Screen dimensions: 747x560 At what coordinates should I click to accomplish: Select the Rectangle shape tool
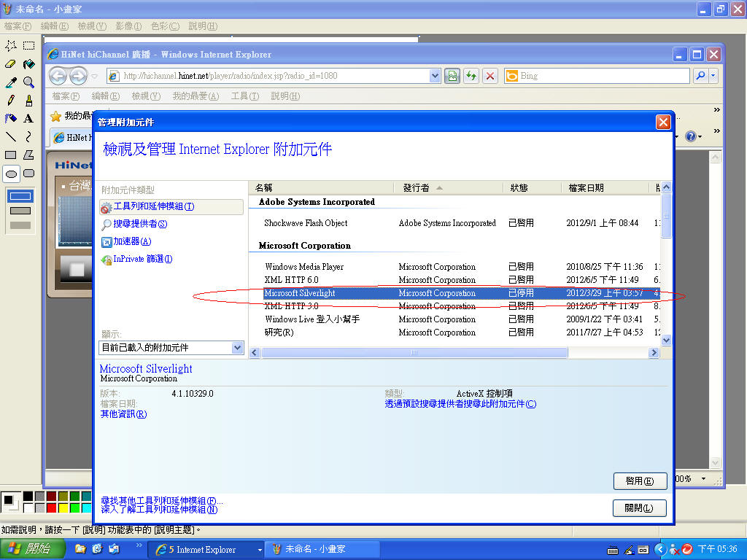[x=10, y=155]
